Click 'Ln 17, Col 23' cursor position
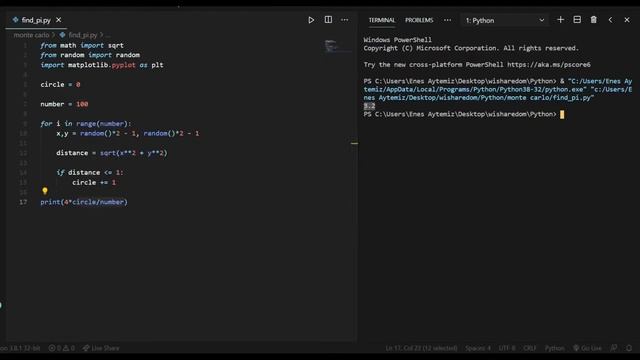Screen dimensions: 640x360 click(421, 348)
